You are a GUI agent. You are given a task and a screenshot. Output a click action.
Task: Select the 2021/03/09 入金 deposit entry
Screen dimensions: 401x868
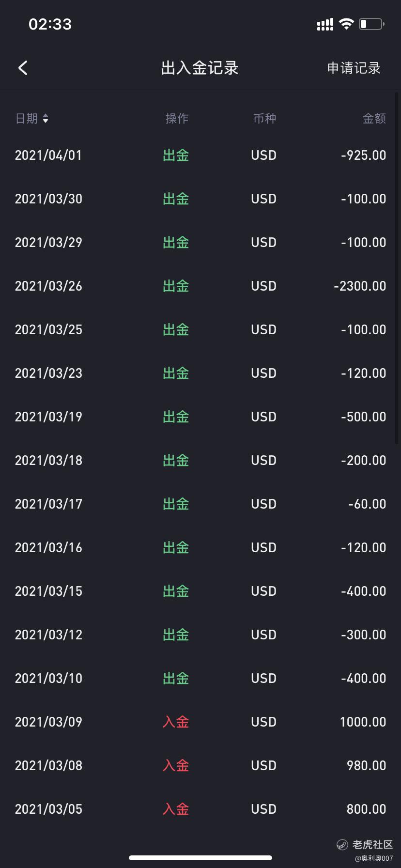coord(200,722)
